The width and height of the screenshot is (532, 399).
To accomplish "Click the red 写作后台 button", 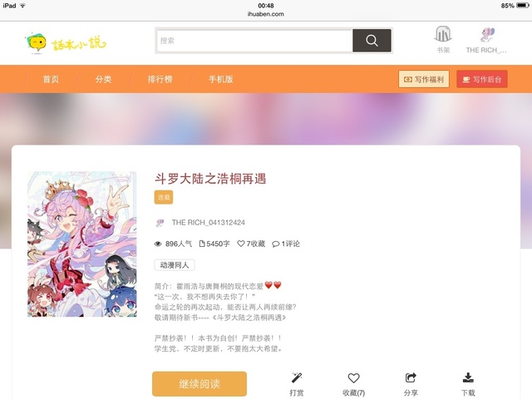I will (482, 79).
